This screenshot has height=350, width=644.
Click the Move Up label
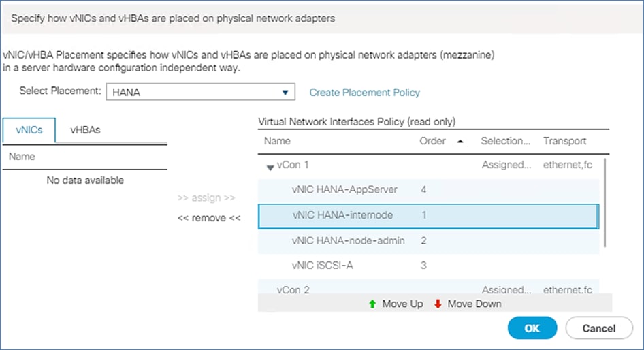(402, 304)
